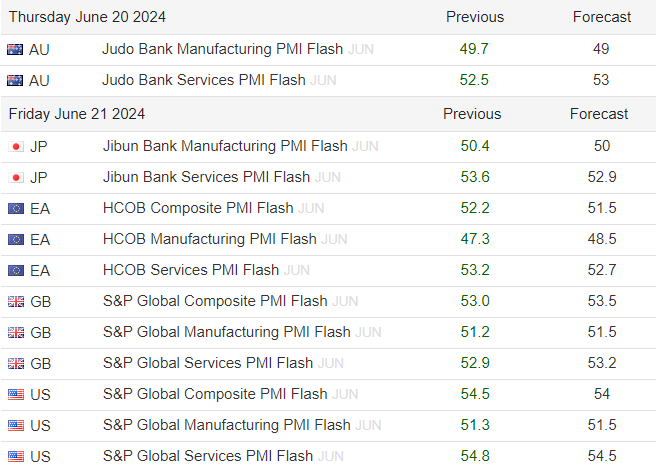Click the Australia flag beside Judo Bank Services PMI

click(x=15, y=80)
